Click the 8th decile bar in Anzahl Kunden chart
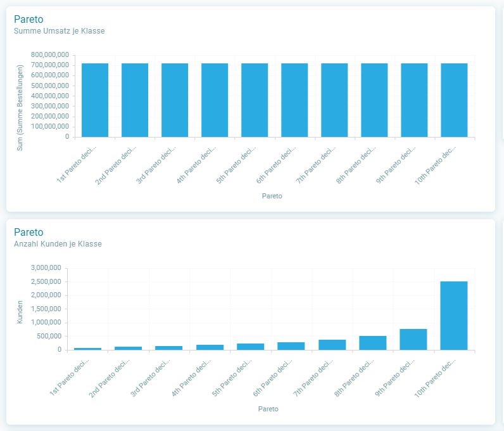504x431 pixels. [373, 343]
